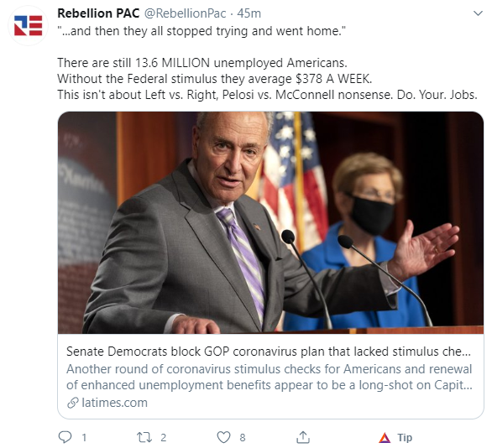Viewport: 492px width, 448px height.
Task: Open the @RebellionPac handle link
Action: click(185, 13)
